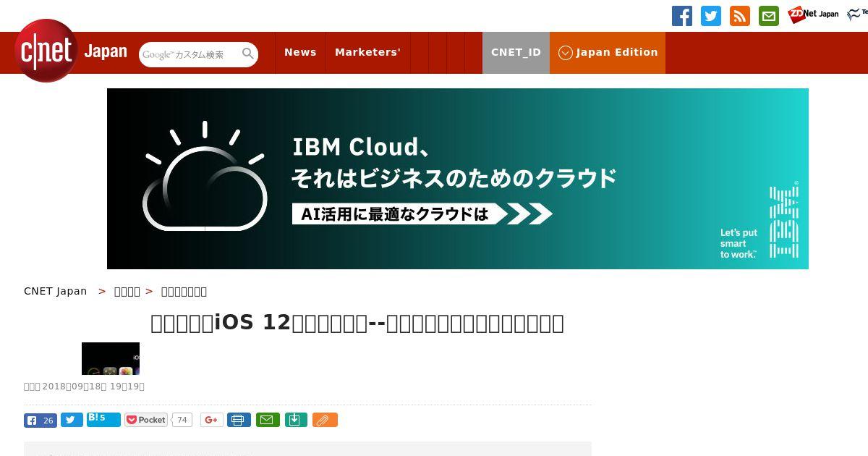Click the green newsletter mail icon in header
Viewport: 868px width, 456px height.
tap(769, 16)
